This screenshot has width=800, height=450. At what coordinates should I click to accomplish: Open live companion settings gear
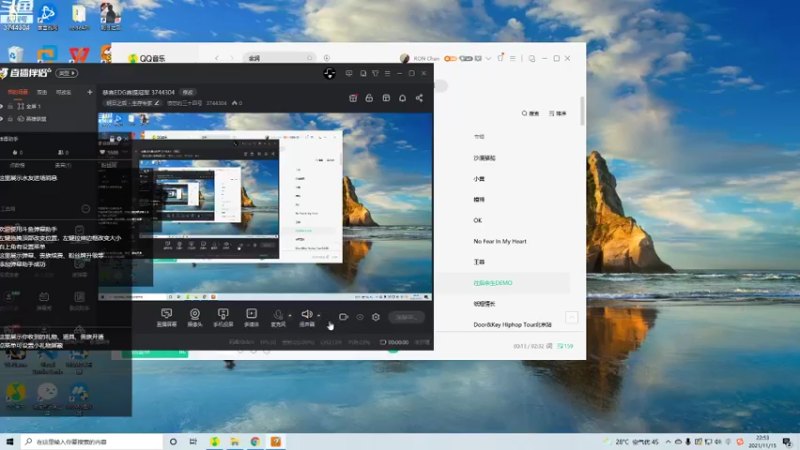[x=376, y=317]
